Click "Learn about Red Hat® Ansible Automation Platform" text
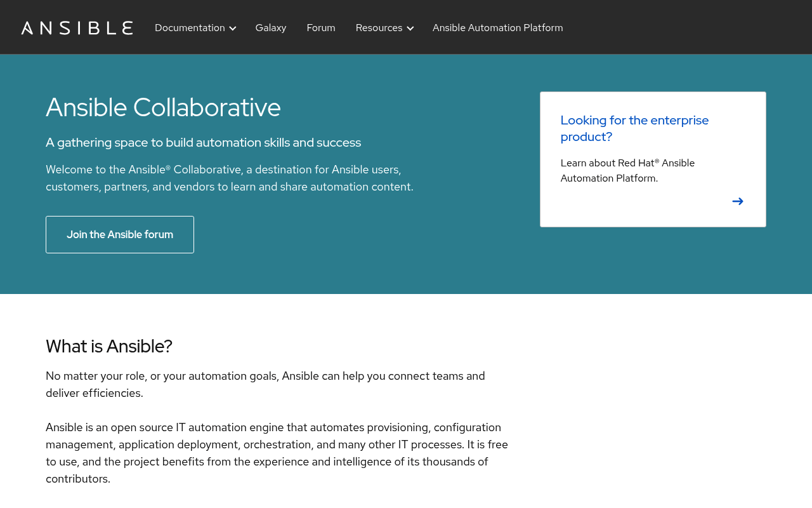 click(x=627, y=171)
